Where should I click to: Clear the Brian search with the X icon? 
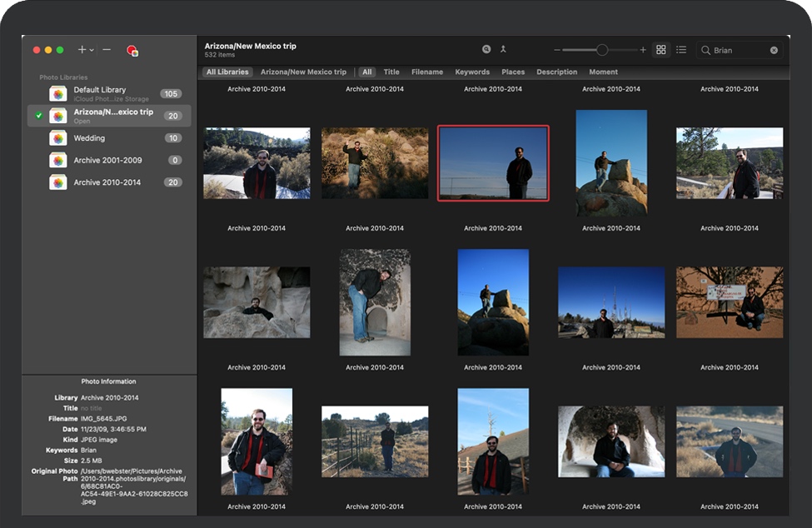point(774,50)
